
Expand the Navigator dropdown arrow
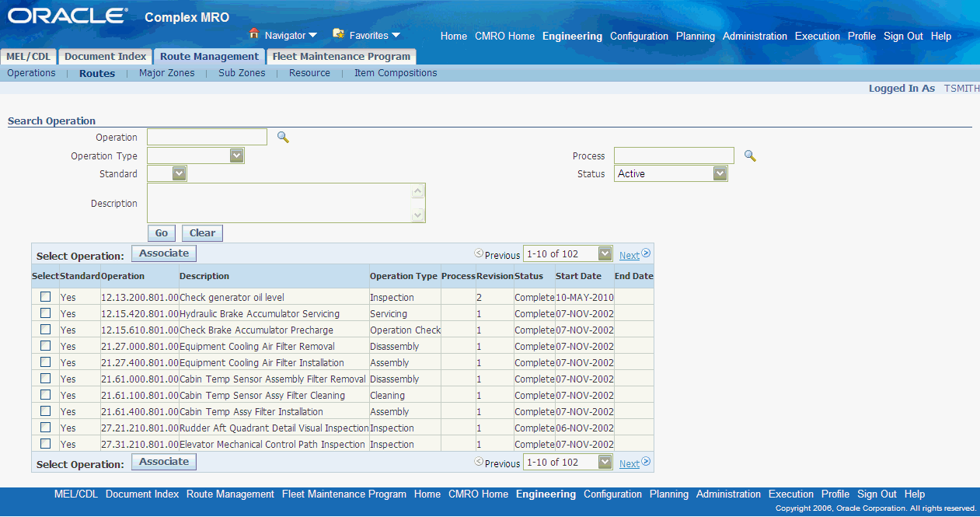[312, 35]
